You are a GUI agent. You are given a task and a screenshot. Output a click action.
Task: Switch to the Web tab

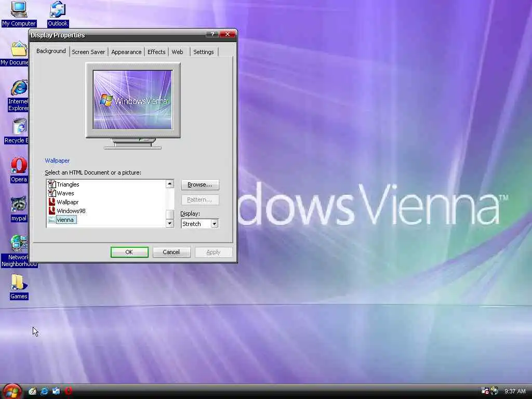(x=177, y=52)
